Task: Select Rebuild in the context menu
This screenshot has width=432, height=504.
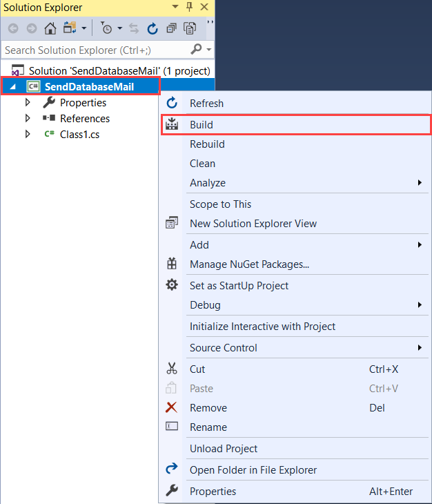Action: pos(207,144)
